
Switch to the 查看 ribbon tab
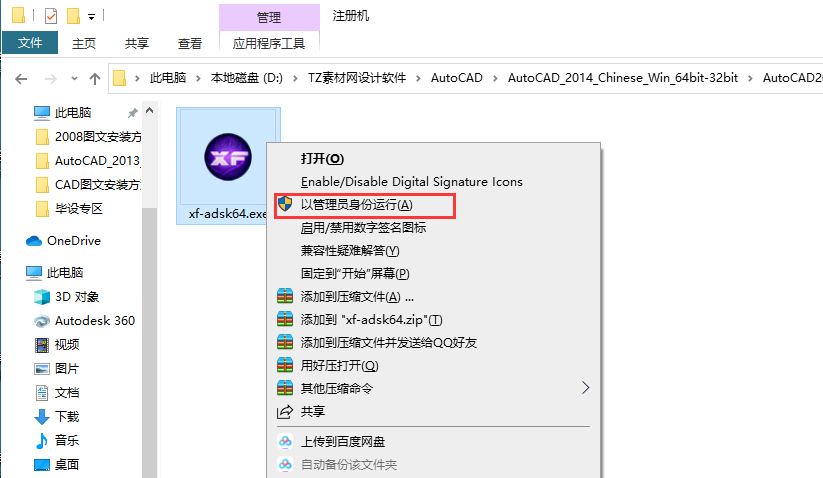189,44
